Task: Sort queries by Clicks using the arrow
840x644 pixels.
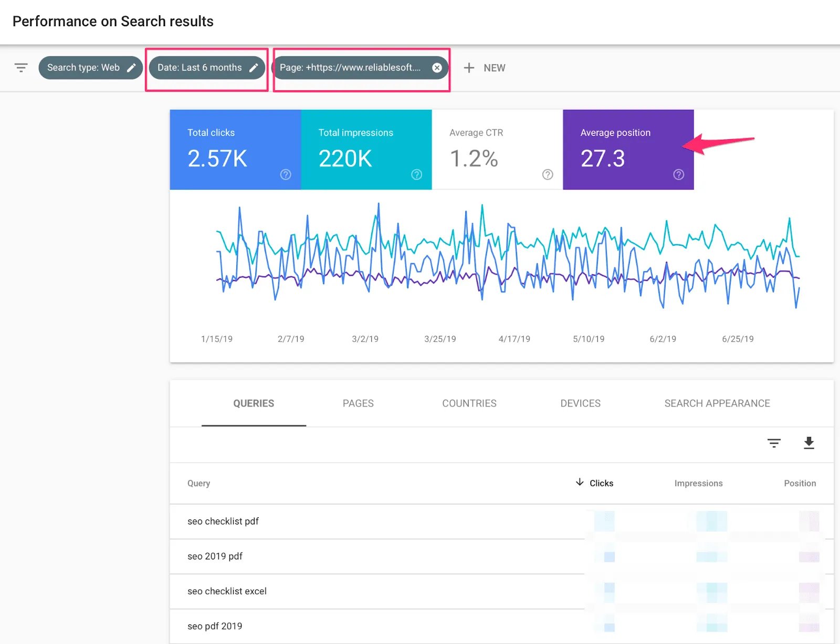Action: pyautogui.click(x=580, y=482)
